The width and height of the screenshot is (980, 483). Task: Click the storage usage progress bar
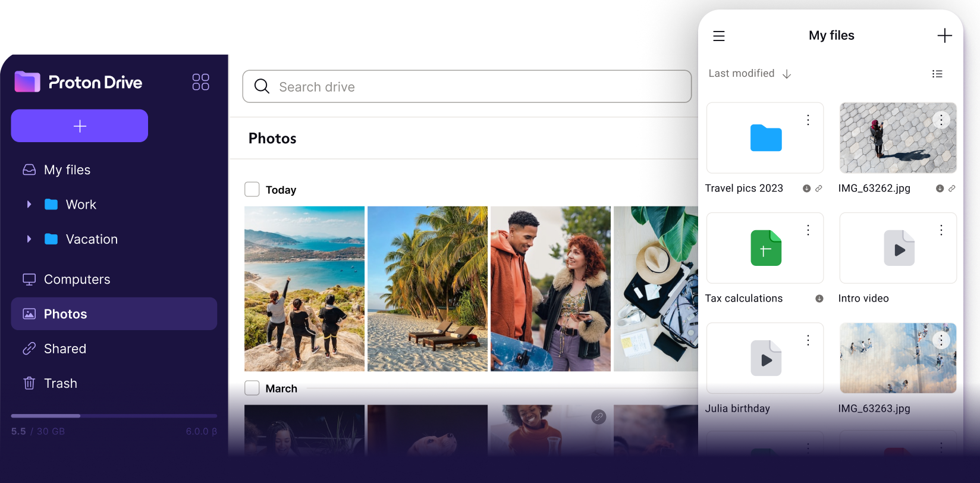point(114,416)
